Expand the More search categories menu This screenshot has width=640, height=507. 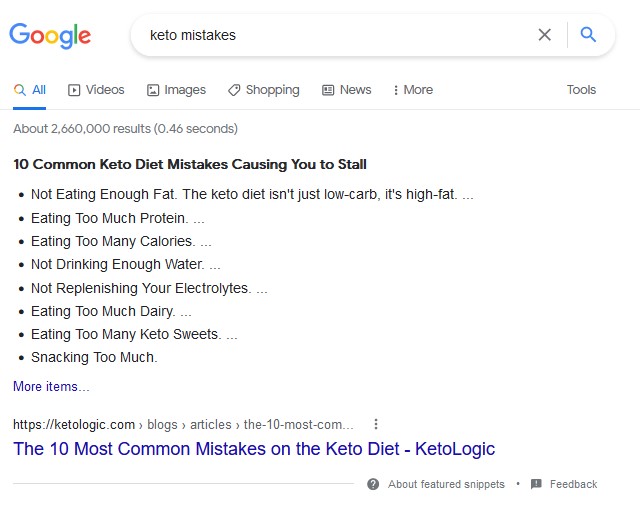413,90
